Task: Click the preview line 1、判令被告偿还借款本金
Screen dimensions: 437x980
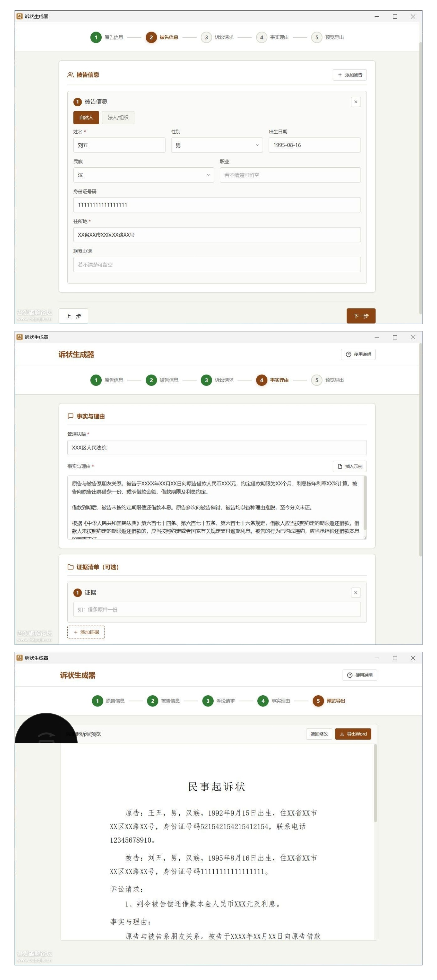Action: tap(203, 904)
